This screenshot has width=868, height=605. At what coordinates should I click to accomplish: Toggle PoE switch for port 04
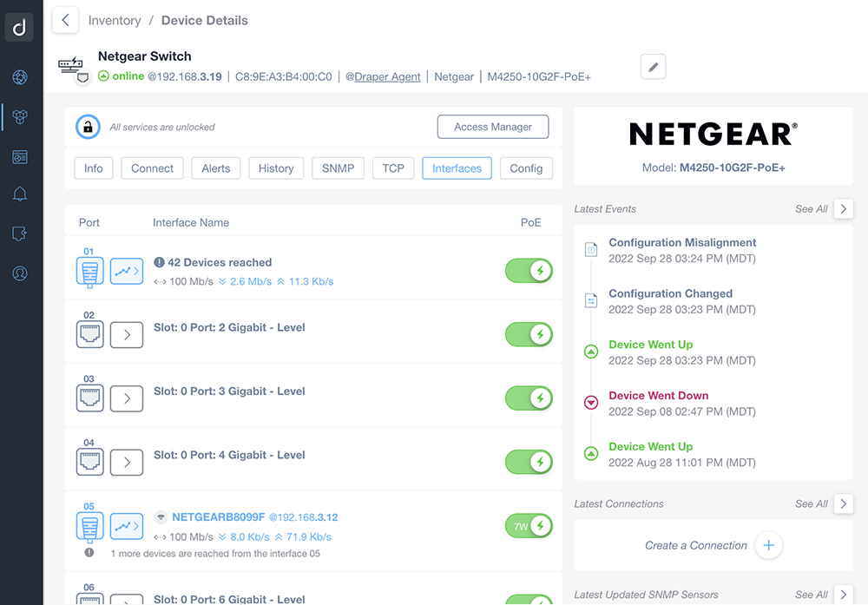[x=529, y=462]
